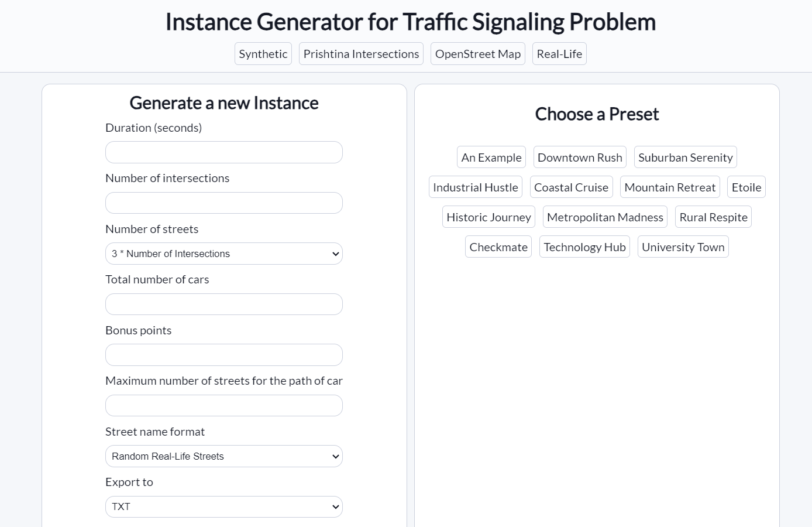Load the University Town preset
Screen dimensions: 812x527
683,247
